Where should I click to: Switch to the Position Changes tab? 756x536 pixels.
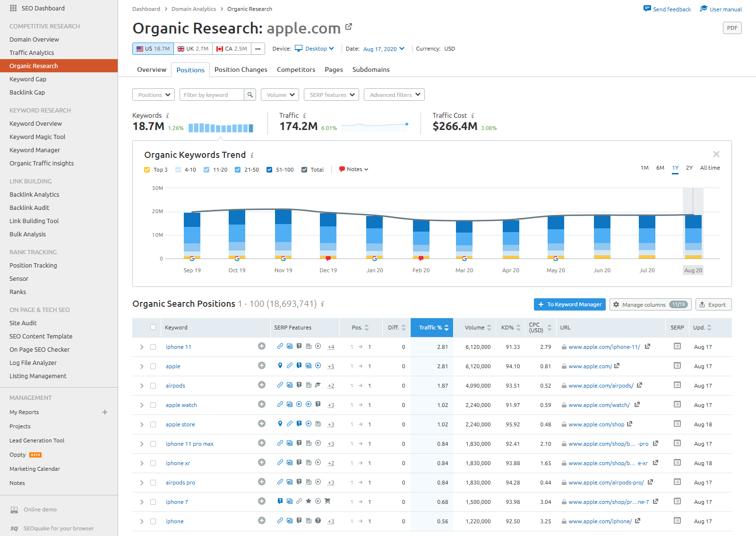[241, 69]
